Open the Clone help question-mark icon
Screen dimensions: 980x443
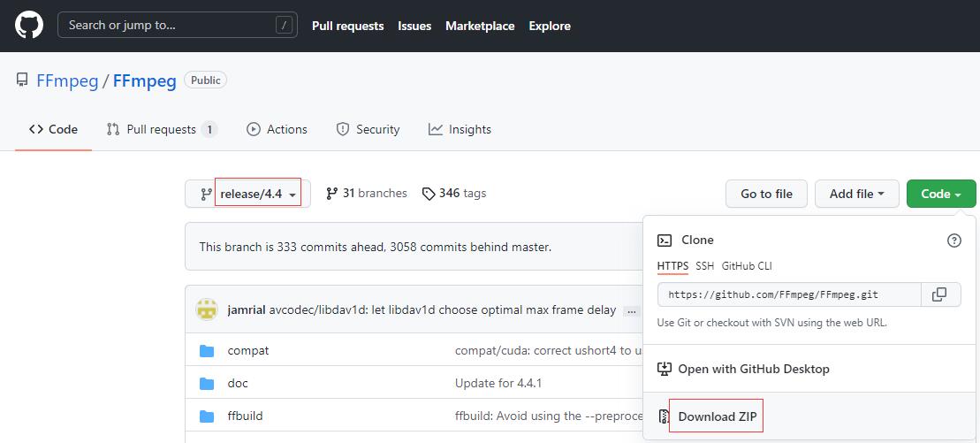pos(954,241)
